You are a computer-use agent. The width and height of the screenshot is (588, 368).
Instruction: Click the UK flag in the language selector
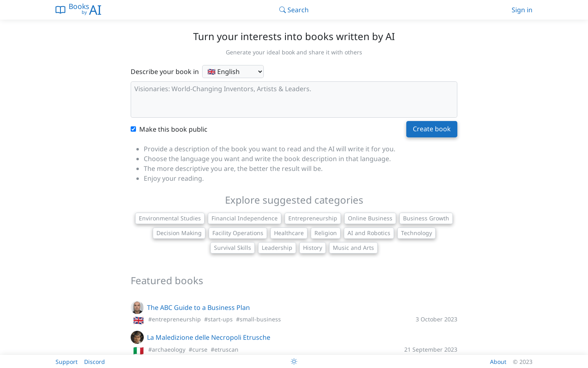tap(211, 72)
